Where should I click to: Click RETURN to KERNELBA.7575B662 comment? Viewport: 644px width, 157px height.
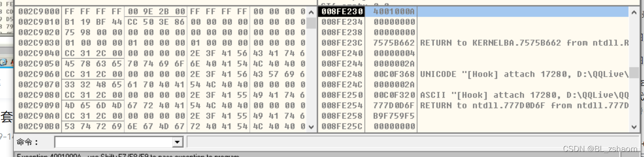pyautogui.click(x=524, y=43)
